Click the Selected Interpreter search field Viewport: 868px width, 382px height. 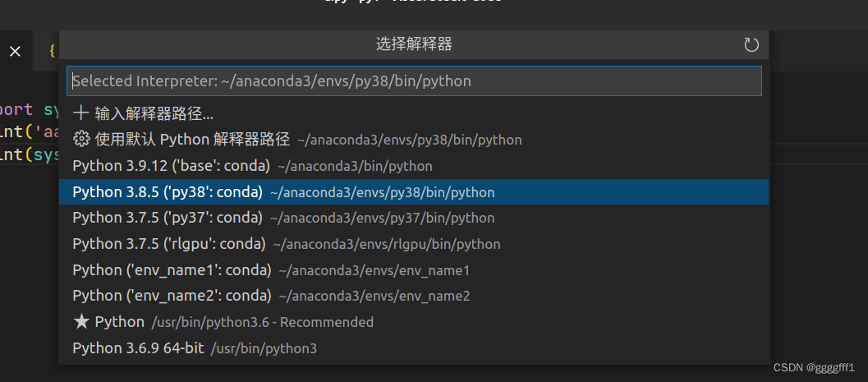pyautogui.click(x=414, y=81)
